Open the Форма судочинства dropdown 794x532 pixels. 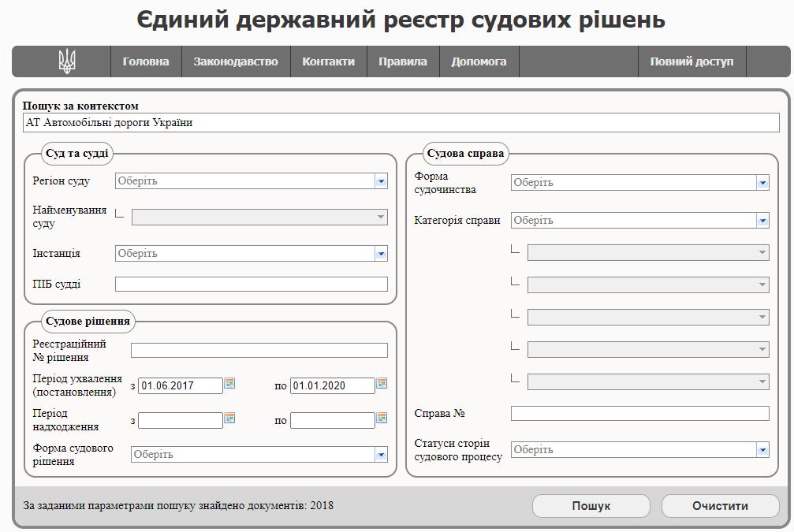[762, 183]
